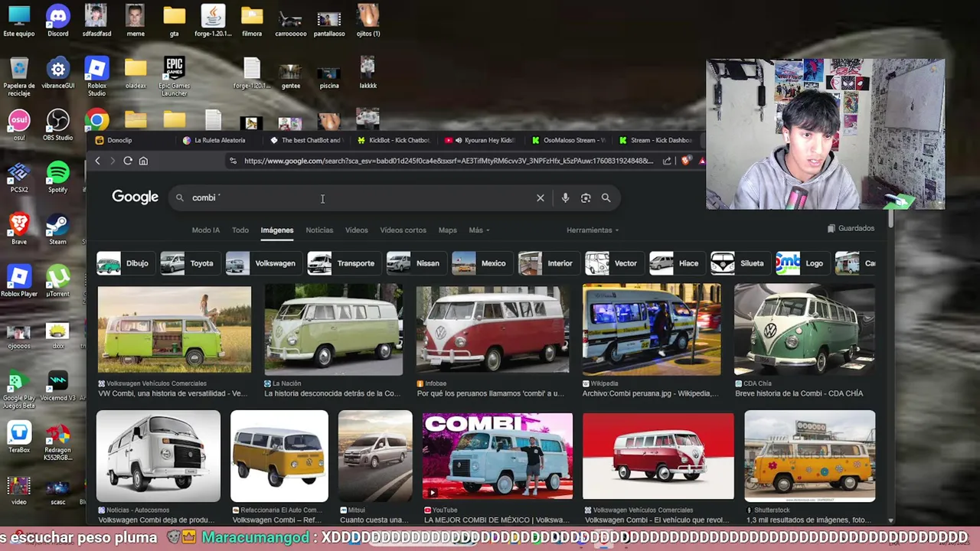Open the filmora folder on desktop
980x551 pixels.
(252, 20)
